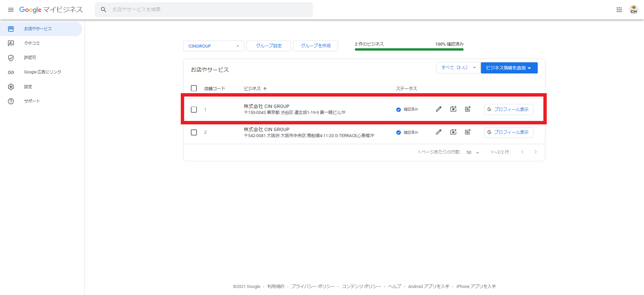Image resolution: width=644 pixels, height=295 pixels.
Task: Go to next page of results
Action: click(536, 152)
